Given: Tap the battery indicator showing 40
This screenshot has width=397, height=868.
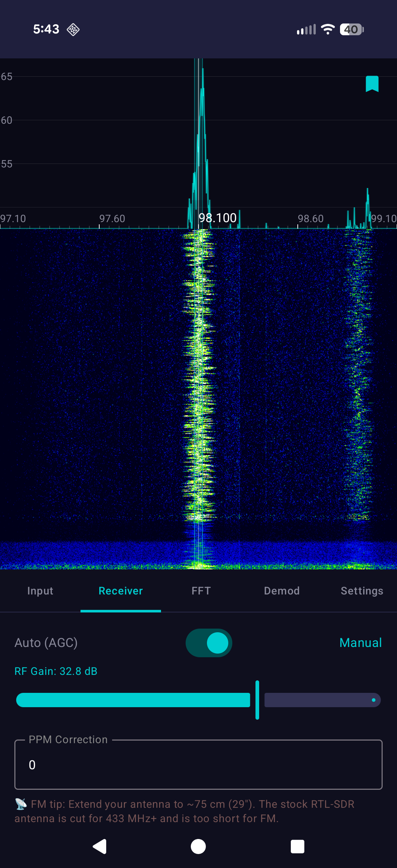Looking at the screenshot, I should click(352, 29).
